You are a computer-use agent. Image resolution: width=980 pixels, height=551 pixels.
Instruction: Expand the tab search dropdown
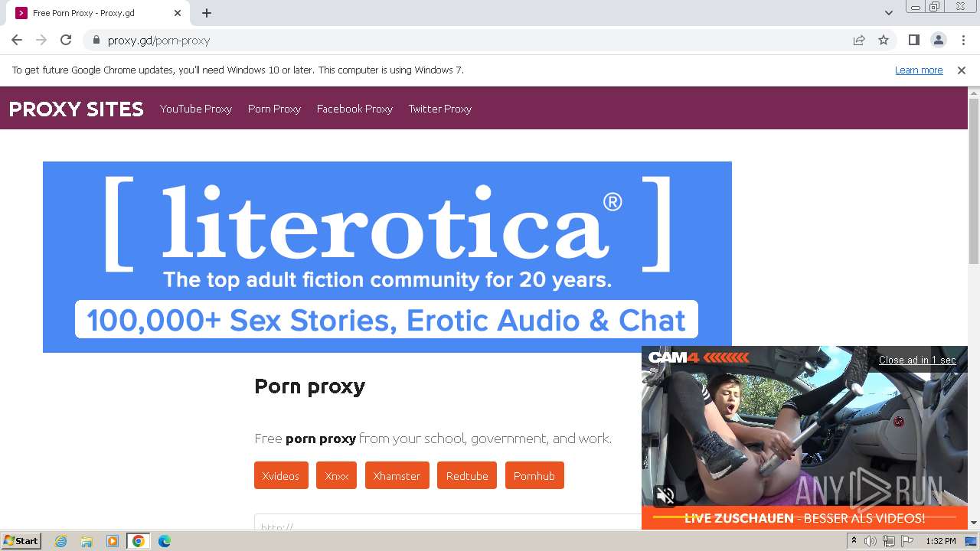pos(888,13)
